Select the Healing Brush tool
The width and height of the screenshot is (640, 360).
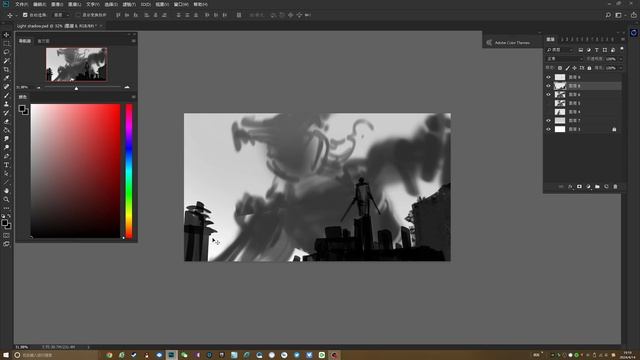(6, 87)
